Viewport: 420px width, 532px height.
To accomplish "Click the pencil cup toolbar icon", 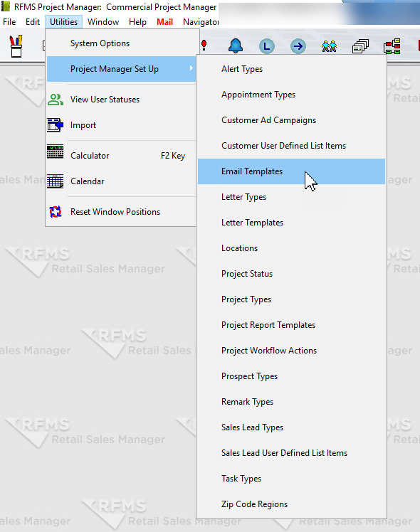I will coord(16,46).
